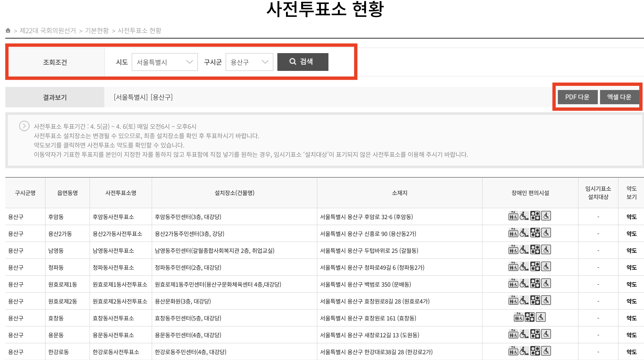This screenshot has width=644, height=360.
Task: Click braille block icon in 용문동 row
Action: (535, 334)
